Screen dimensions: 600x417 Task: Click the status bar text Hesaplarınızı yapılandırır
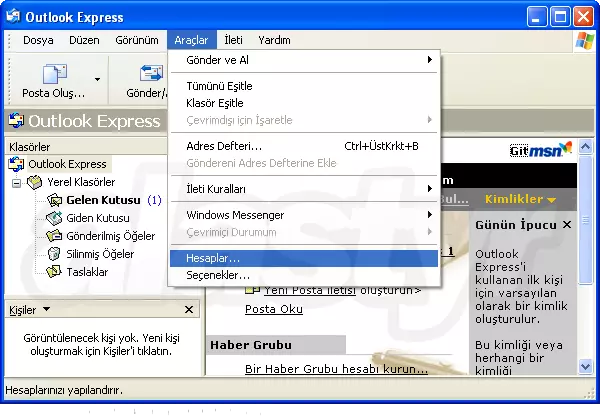coord(64,390)
